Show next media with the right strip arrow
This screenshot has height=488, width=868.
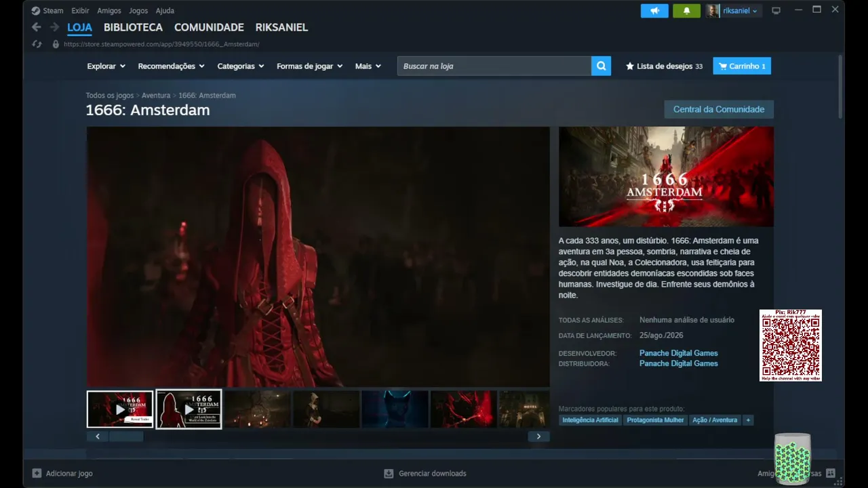538,436
